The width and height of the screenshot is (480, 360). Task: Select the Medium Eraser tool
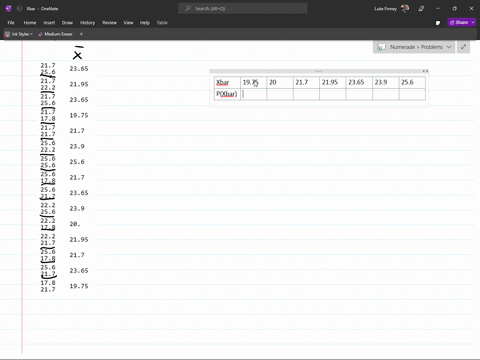pyautogui.click(x=55, y=34)
